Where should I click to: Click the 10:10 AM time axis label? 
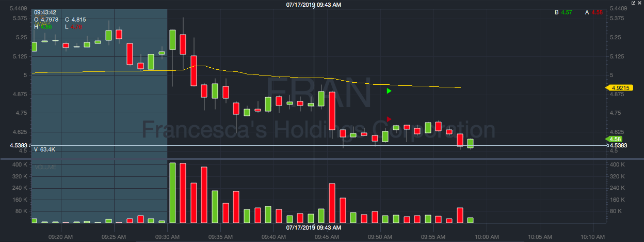click(592, 236)
